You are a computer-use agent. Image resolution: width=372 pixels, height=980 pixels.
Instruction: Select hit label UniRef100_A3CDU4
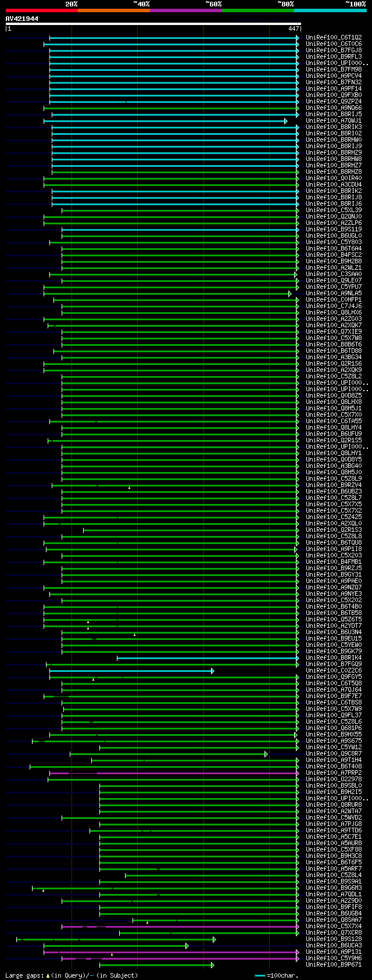click(334, 184)
